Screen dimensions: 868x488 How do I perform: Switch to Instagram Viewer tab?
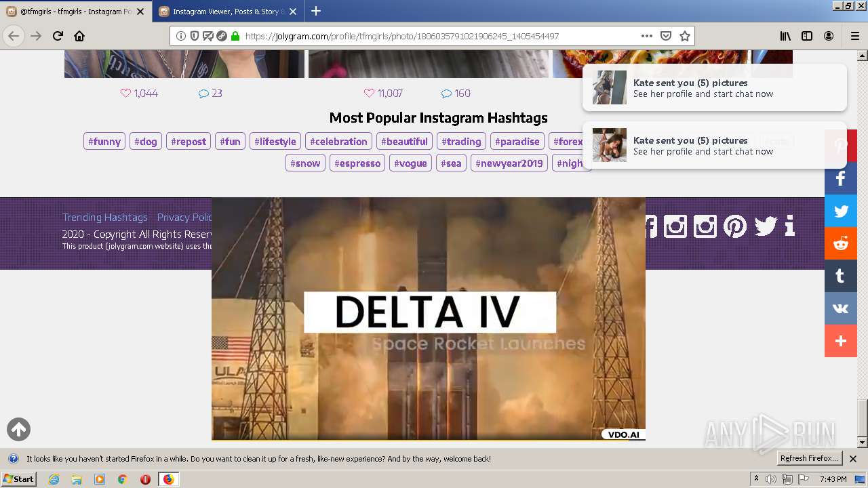(227, 11)
